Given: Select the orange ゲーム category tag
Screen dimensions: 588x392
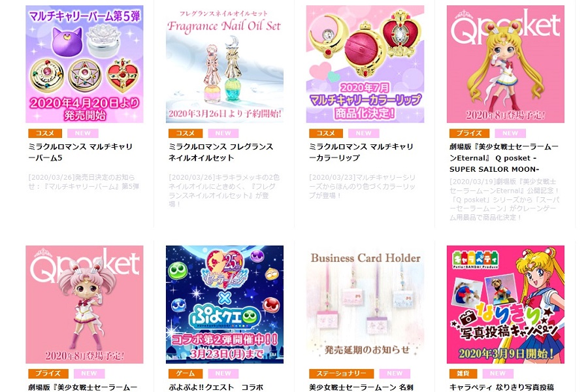Looking at the screenshot, I should 186,373.
